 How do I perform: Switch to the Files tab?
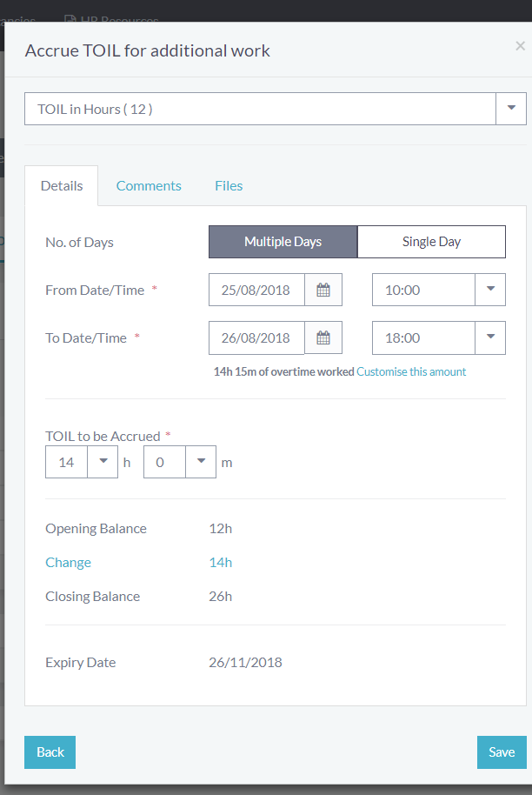[229, 185]
